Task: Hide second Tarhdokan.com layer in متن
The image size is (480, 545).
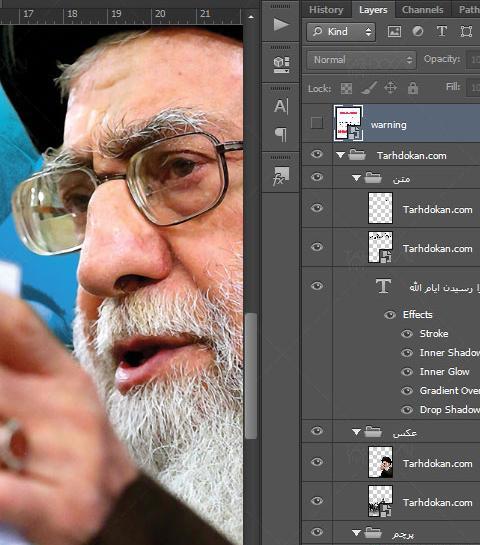Action: (317, 247)
